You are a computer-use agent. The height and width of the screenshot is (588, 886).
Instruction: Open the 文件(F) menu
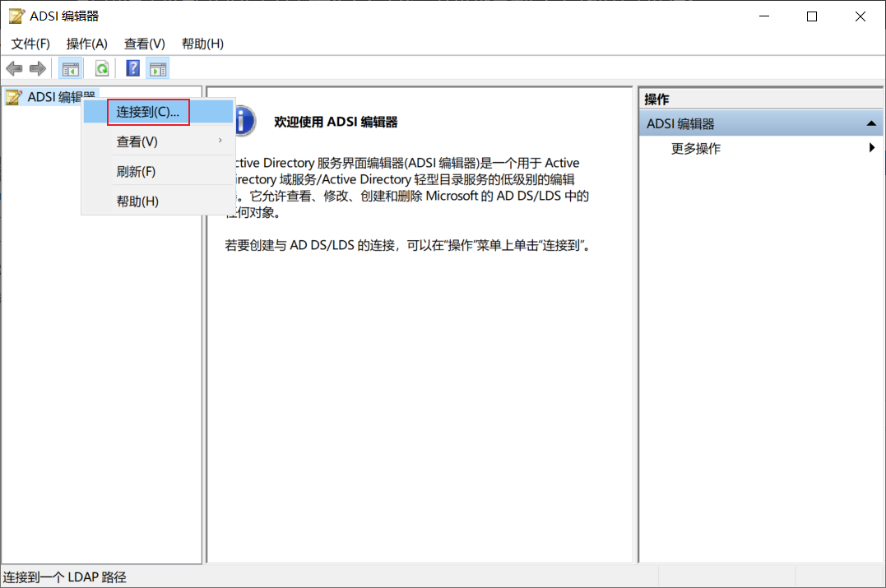pyautogui.click(x=30, y=44)
